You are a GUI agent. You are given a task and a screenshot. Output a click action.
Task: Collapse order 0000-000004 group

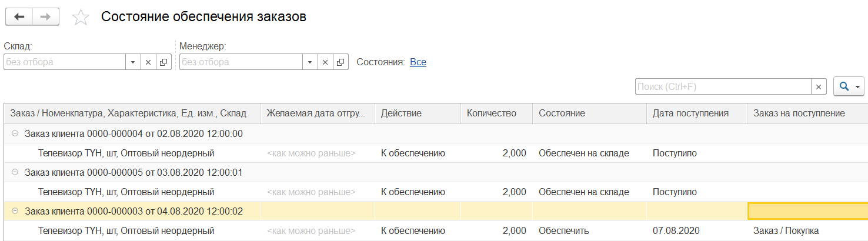(15, 134)
